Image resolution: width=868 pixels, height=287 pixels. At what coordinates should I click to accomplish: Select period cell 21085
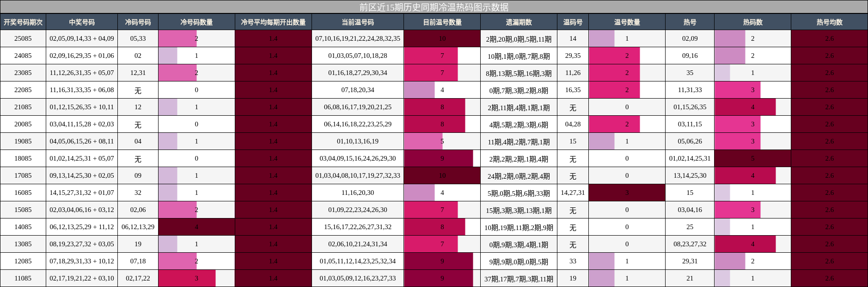pyautogui.click(x=23, y=107)
